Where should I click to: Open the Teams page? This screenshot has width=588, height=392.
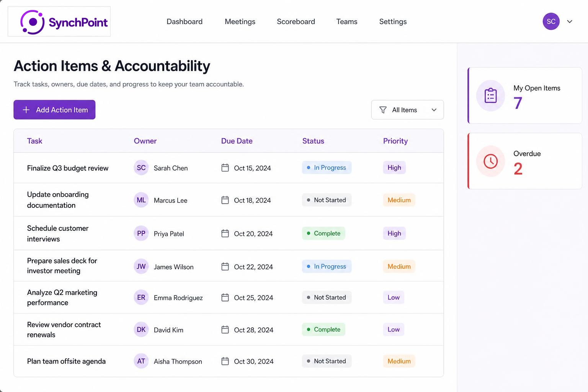coord(347,21)
